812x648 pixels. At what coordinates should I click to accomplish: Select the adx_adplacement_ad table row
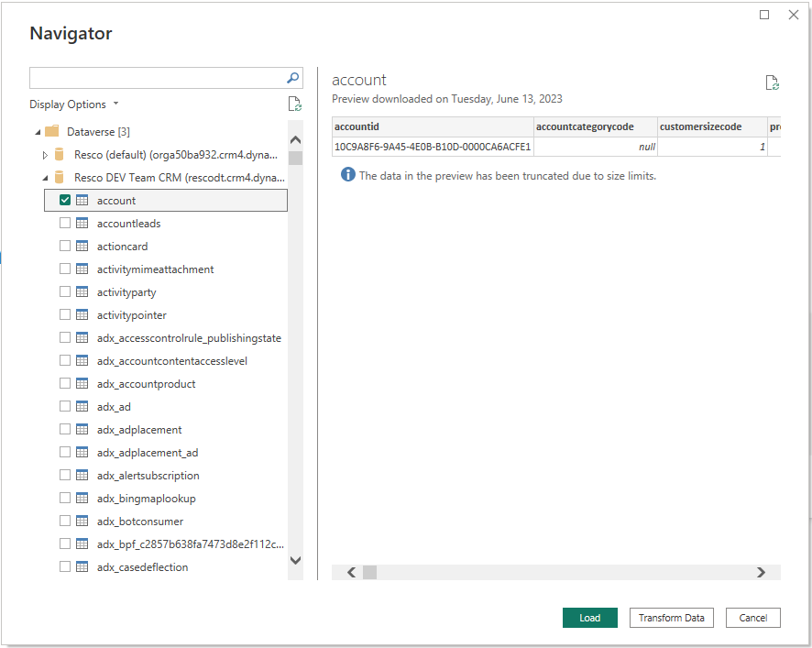click(166, 452)
